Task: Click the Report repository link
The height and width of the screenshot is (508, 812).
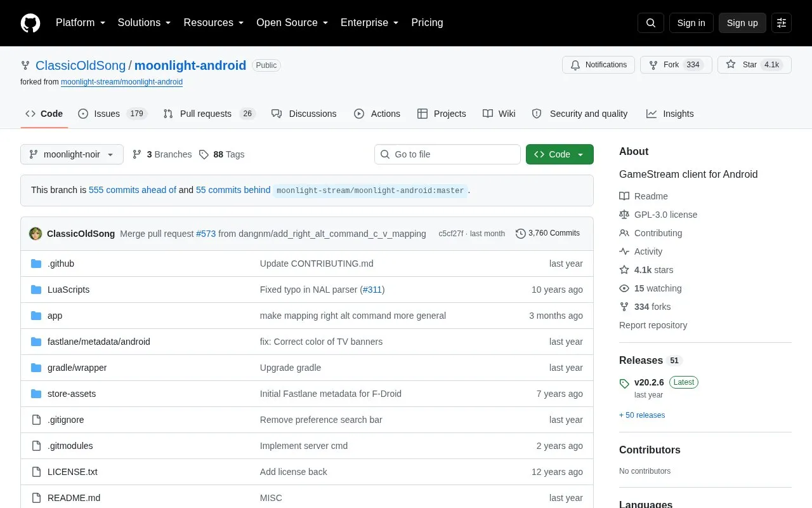Action: click(x=653, y=325)
